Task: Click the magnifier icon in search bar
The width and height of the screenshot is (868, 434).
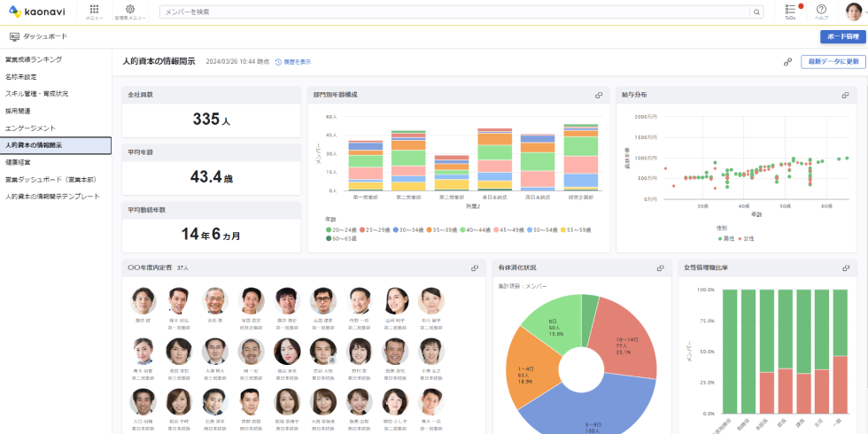Action: click(x=756, y=12)
